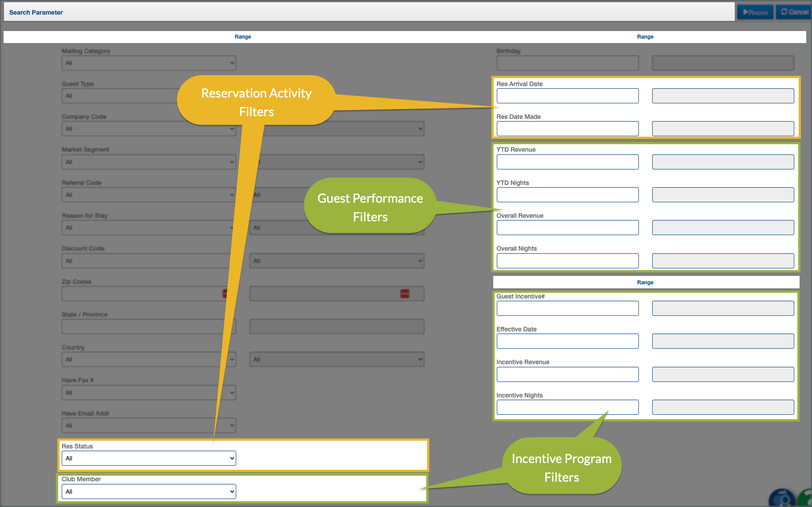Focus the first YTD Revenue field
The width and height of the screenshot is (812, 507).
(567, 162)
